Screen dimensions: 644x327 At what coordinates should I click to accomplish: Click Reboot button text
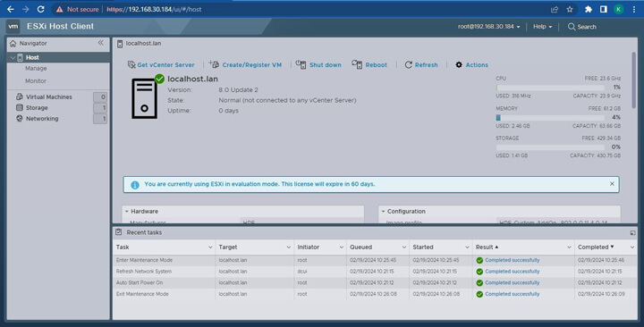pyautogui.click(x=377, y=65)
